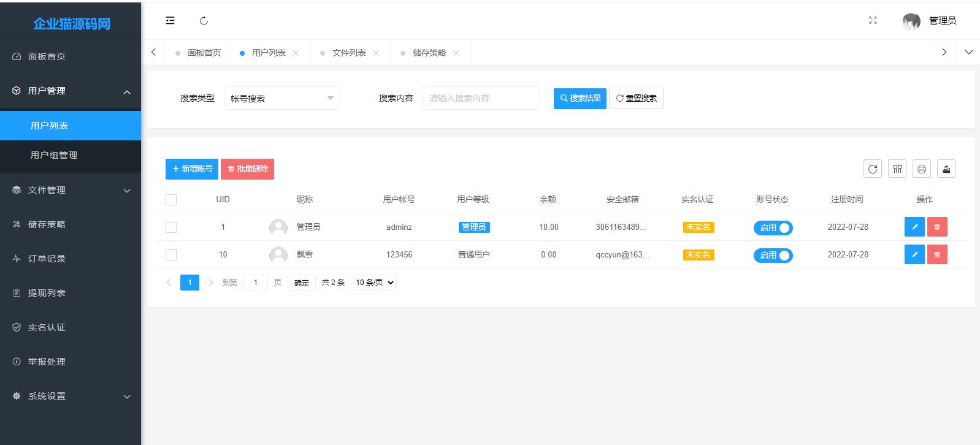Viewport: 980px width, 445px height.
Task: Check the select-all header checkbox
Action: pos(171,200)
